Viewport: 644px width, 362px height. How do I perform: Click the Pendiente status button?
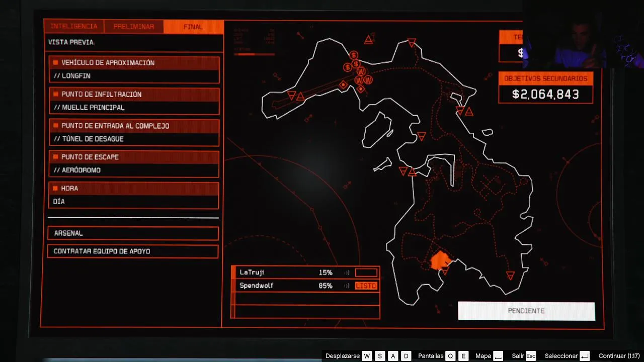pos(526,311)
